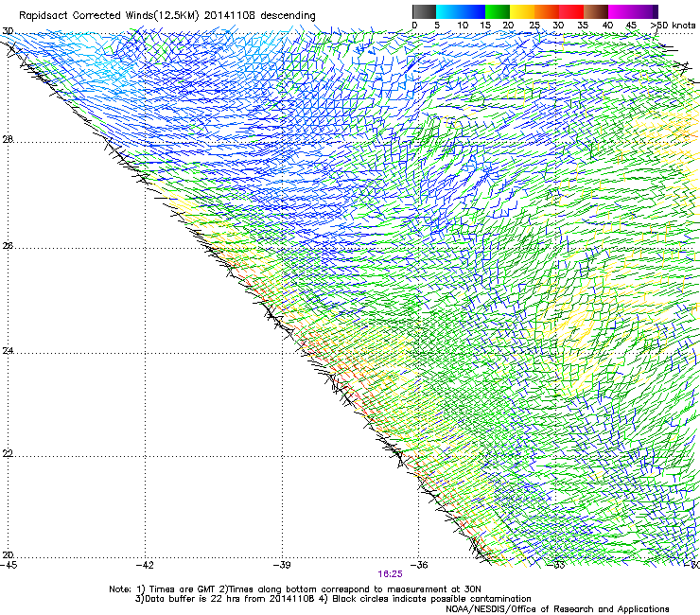Click the longitude label '-39'
The height and width of the screenshot is (615, 700).
tap(283, 565)
